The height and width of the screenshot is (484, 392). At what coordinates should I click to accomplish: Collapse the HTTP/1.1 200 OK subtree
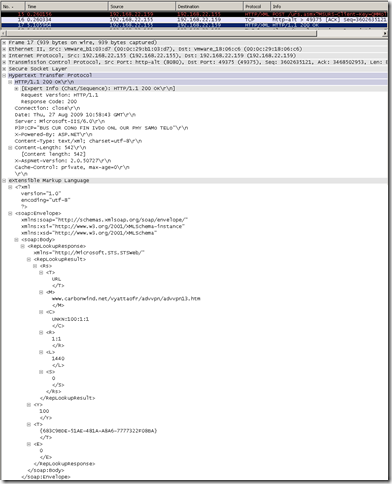pos(10,82)
